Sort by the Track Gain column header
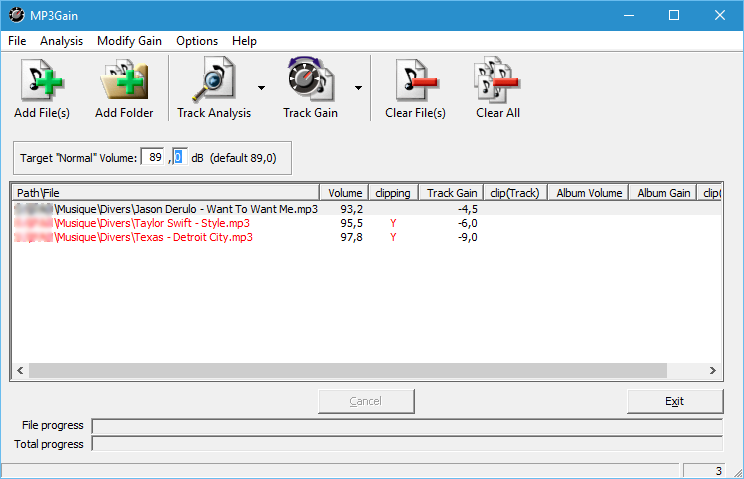 (451, 193)
